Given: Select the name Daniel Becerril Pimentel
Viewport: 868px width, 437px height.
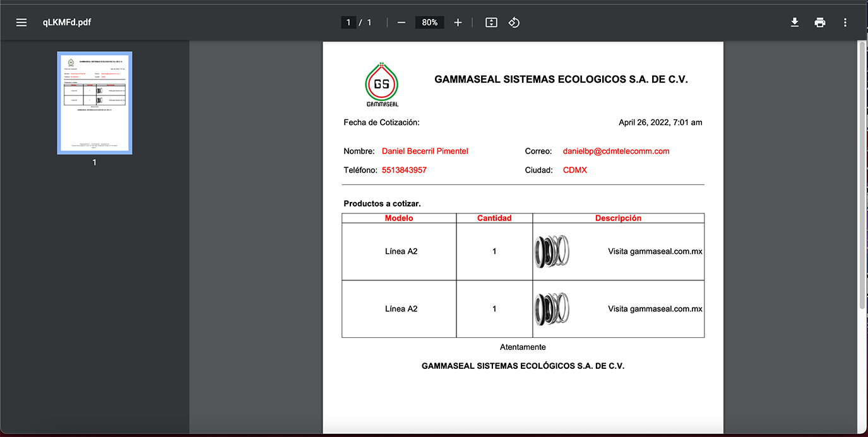Looking at the screenshot, I should point(425,152).
